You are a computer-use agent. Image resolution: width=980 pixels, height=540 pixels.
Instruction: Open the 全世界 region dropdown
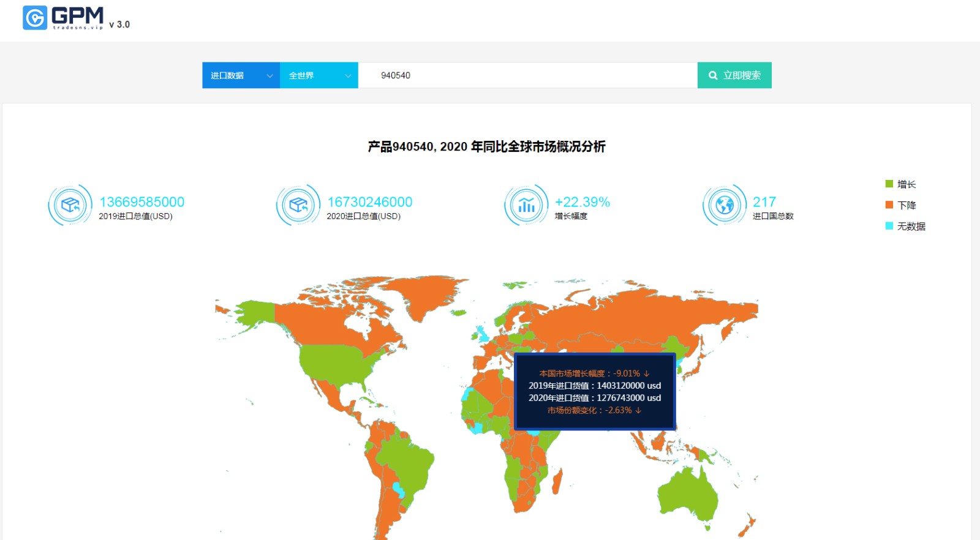(x=319, y=75)
